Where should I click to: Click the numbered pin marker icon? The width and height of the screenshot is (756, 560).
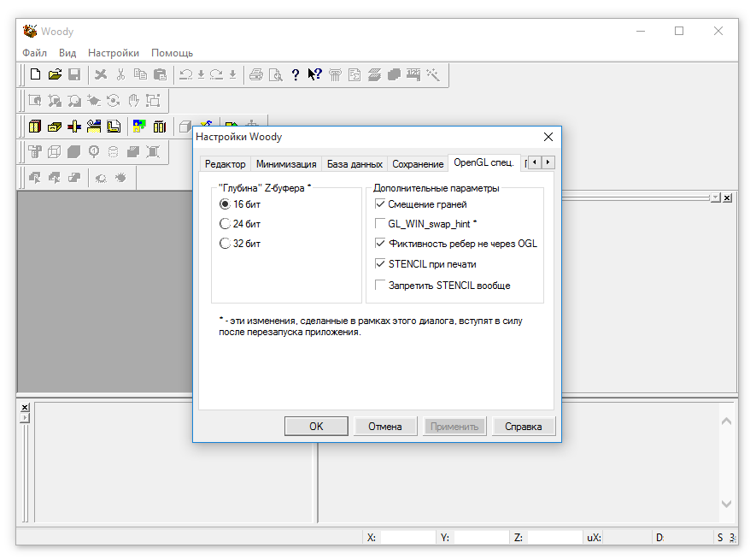(94, 152)
